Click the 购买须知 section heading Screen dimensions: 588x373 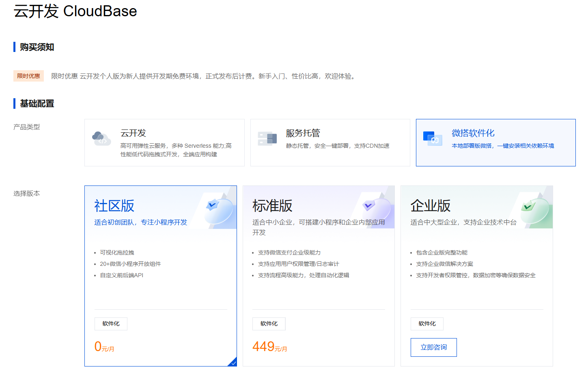coord(37,47)
